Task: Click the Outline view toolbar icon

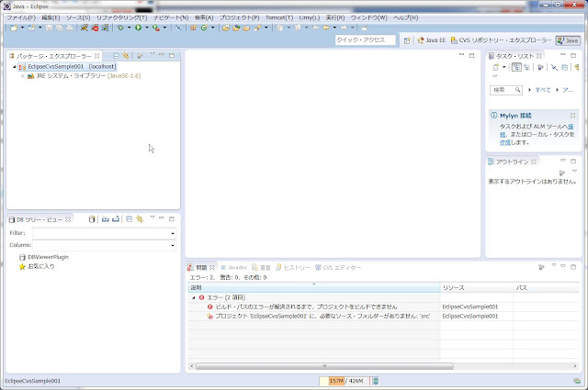Action: point(561,173)
